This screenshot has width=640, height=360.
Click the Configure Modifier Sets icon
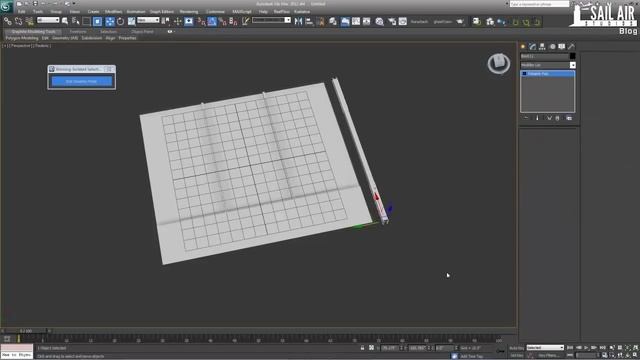[x=569, y=118]
